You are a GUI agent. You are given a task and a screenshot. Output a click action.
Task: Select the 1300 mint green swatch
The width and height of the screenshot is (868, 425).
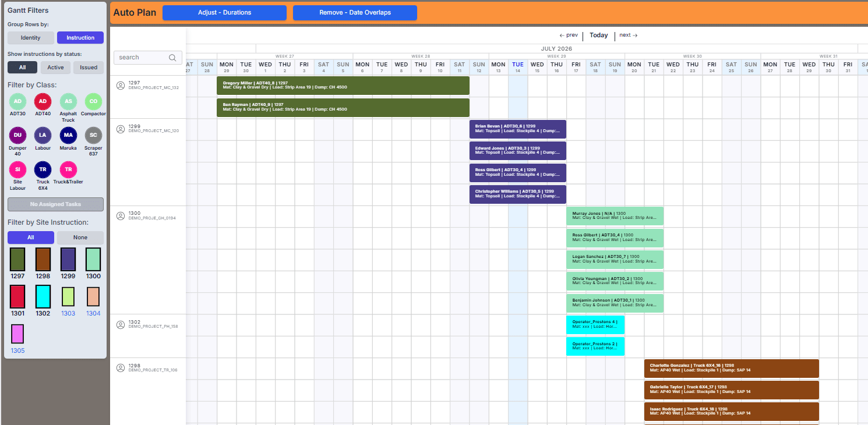93,259
